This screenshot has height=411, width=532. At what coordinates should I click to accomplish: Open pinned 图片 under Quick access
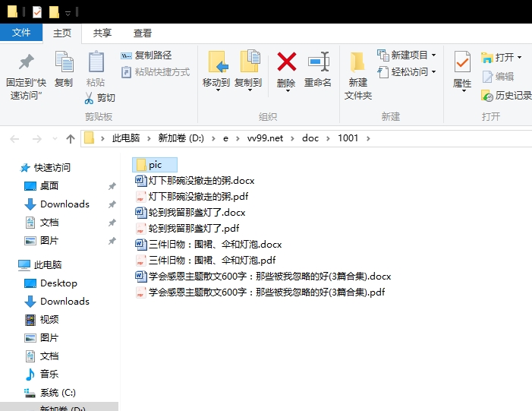click(x=42, y=241)
